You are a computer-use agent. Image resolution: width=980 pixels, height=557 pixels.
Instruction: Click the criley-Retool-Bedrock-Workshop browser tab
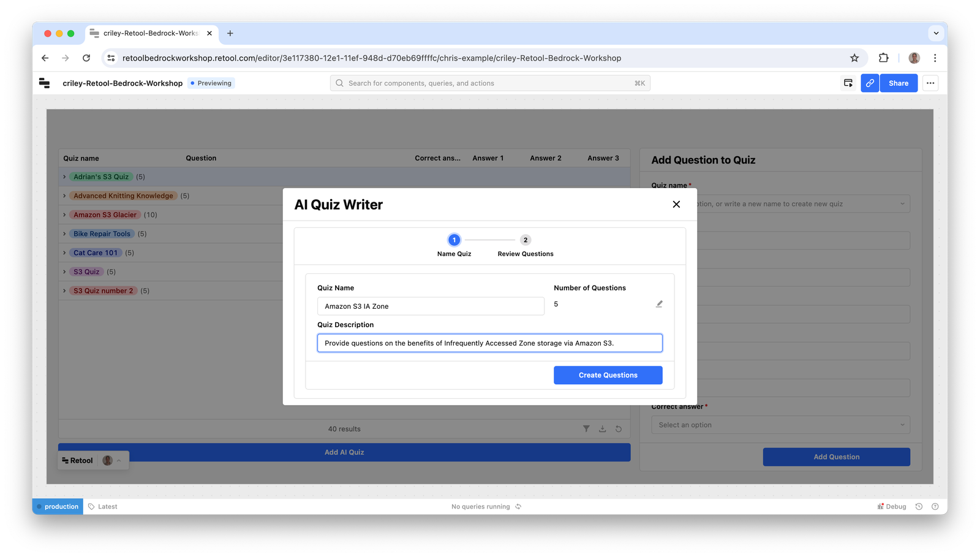pyautogui.click(x=150, y=34)
